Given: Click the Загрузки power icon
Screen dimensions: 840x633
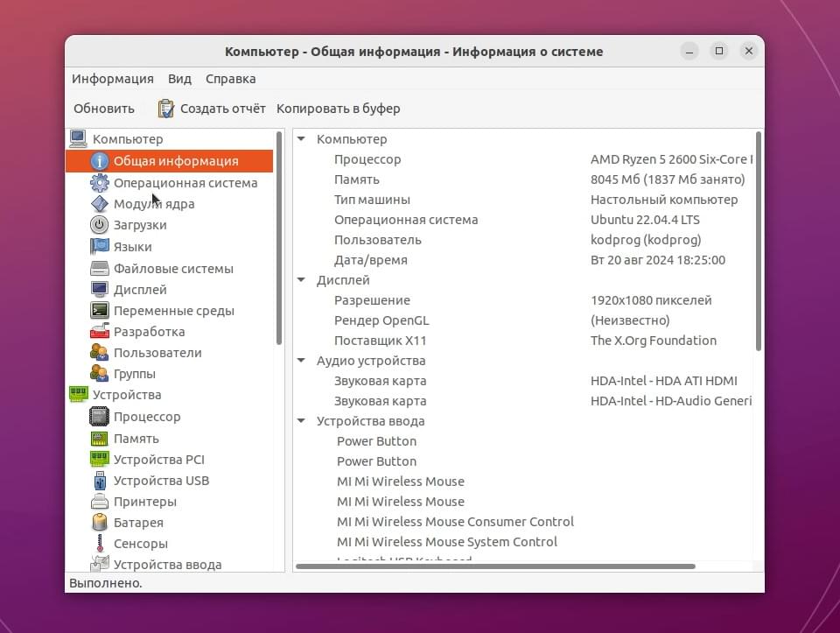Looking at the screenshot, I should [x=99, y=225].
